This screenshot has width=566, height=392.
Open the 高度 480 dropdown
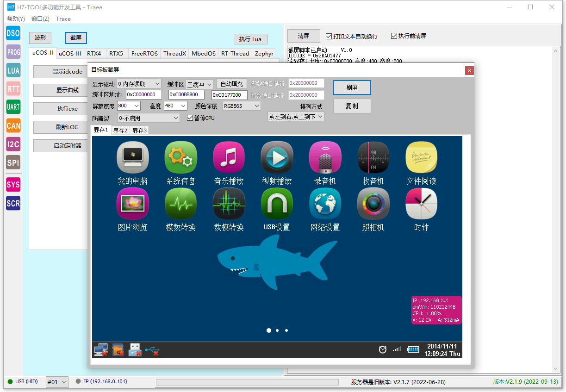click(x=175, y=106)
